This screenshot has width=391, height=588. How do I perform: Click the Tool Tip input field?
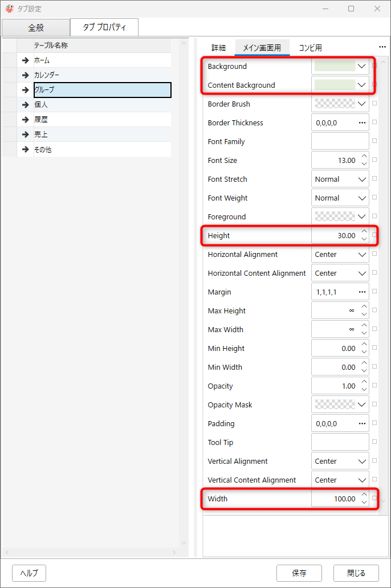340,442
